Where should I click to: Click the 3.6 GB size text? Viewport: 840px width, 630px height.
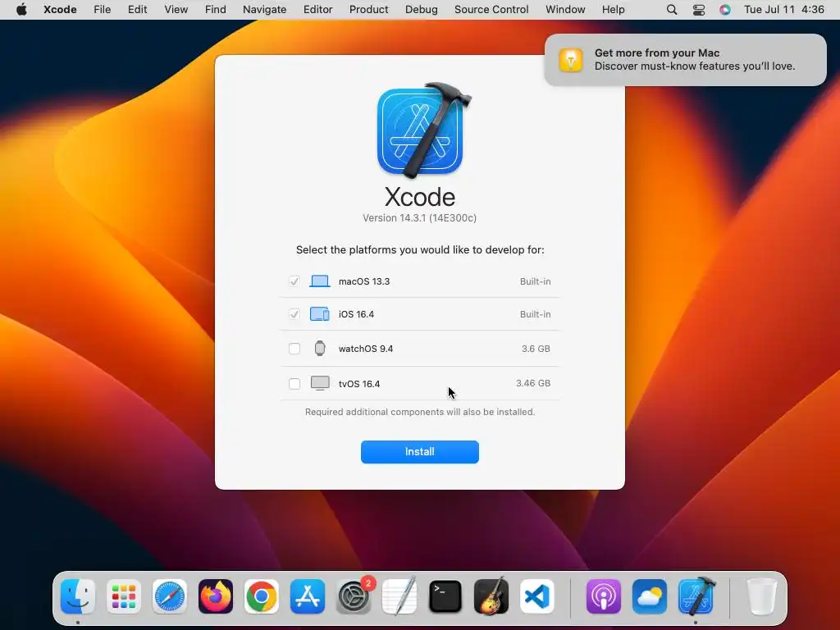coord(536,349)
